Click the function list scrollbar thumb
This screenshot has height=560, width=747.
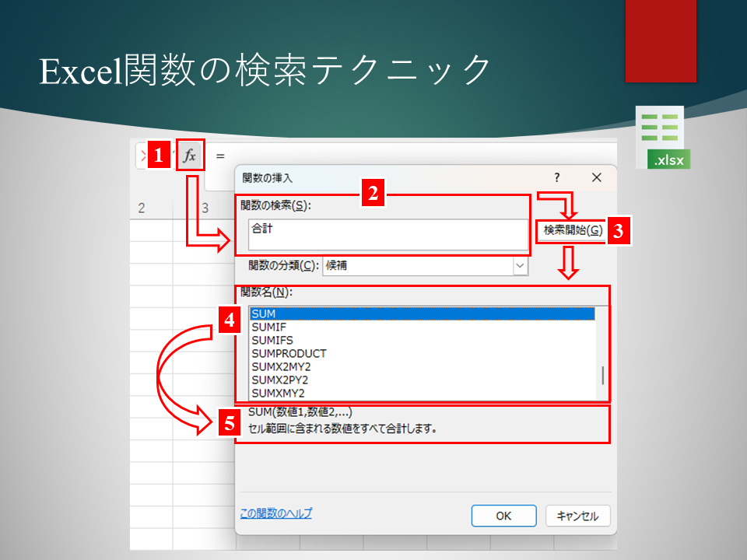(602, 376)
